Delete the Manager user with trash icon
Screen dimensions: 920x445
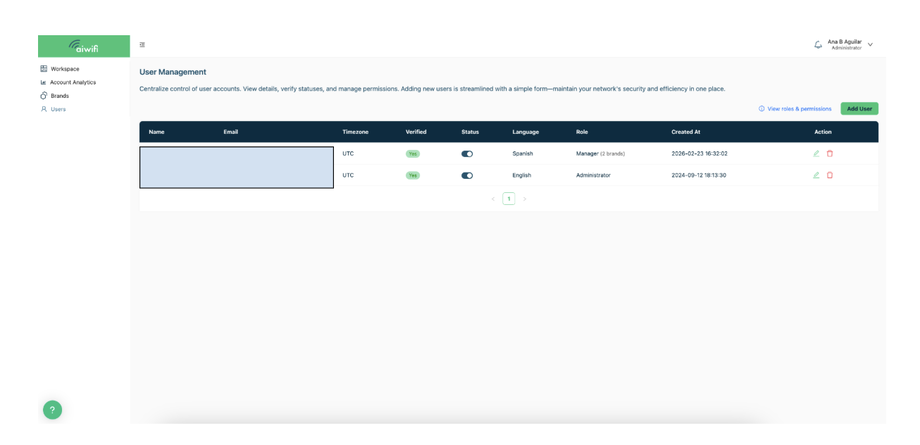click(x=830, y=154)
